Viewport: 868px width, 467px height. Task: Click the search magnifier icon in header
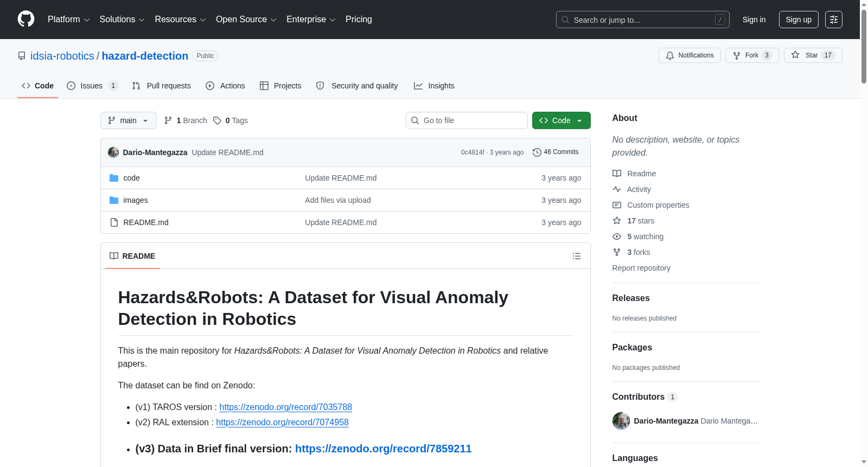[x=565, y=20]
